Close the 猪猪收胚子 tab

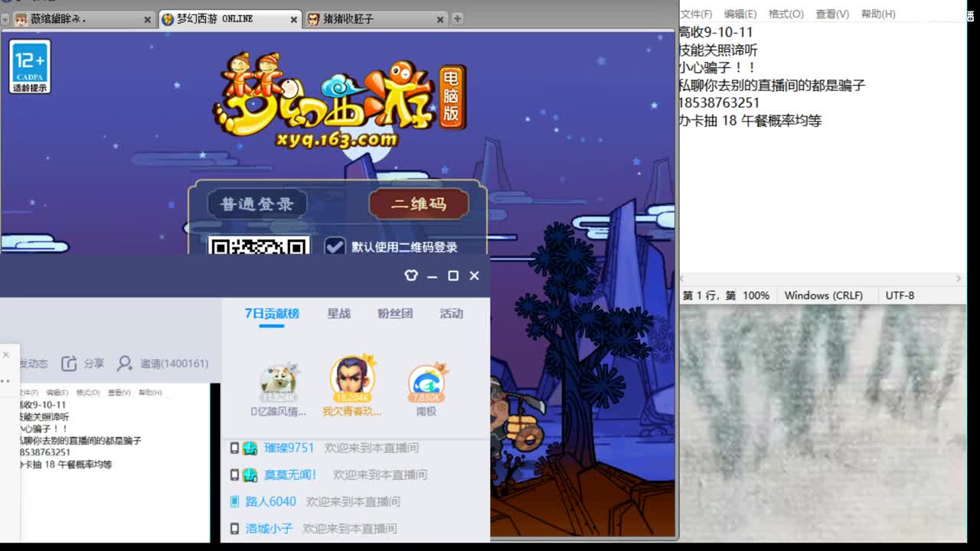coord(439,20)
